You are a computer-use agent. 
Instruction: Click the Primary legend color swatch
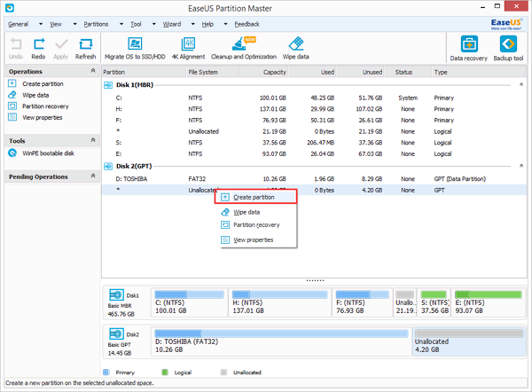(x=106, y=372)
